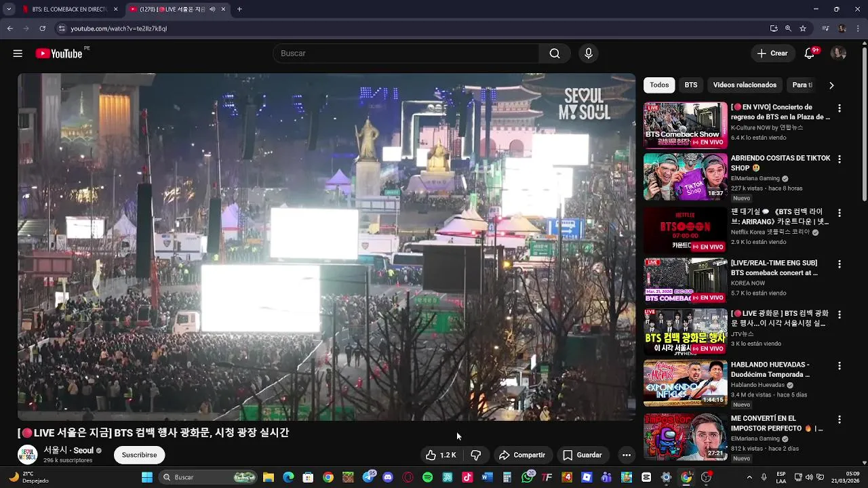Open JTV뉴스 BTS 컴백 광화문 thumbnail
The width and height of the screenshot is (868, 488).
point(685,332)
